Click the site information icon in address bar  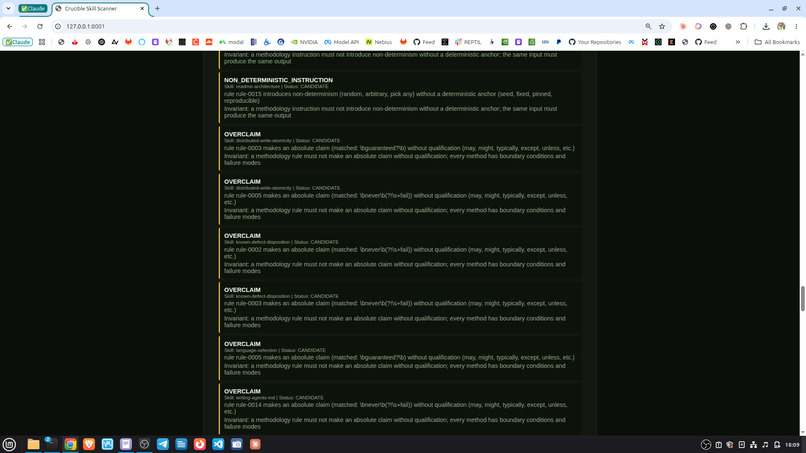coord(58,26)
